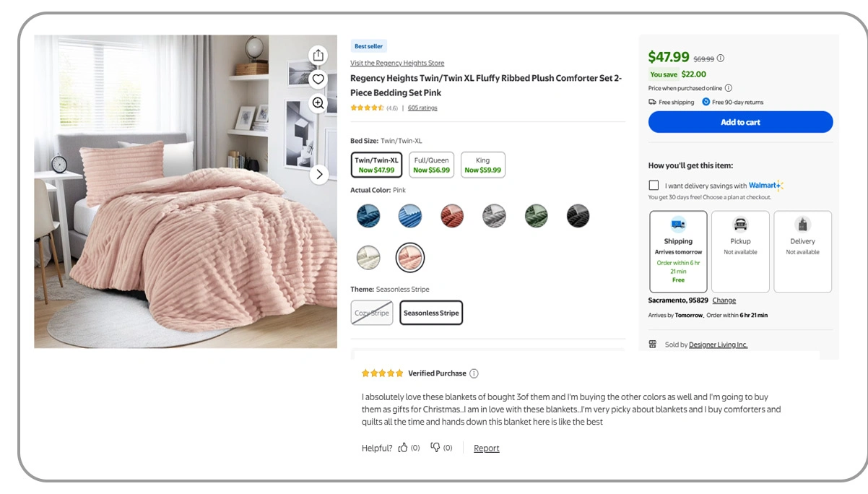This screenshot has width=868, height=494.
Task: Click the Verified Purchase info icon
Action: [x=474, y=373]
